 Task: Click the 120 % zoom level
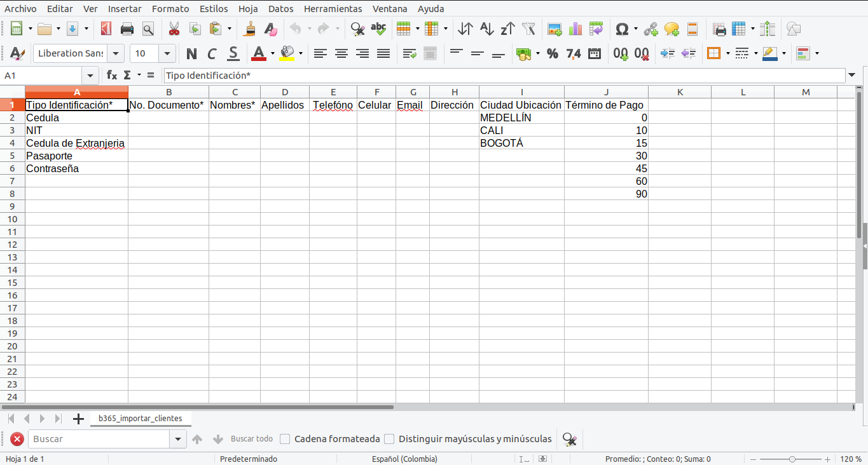[850, 459]
